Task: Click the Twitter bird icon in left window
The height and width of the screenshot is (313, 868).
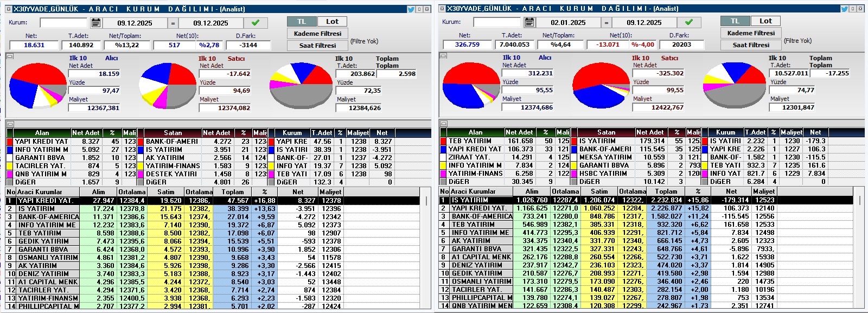Action: pyautogui.click(x=411, y=9)
